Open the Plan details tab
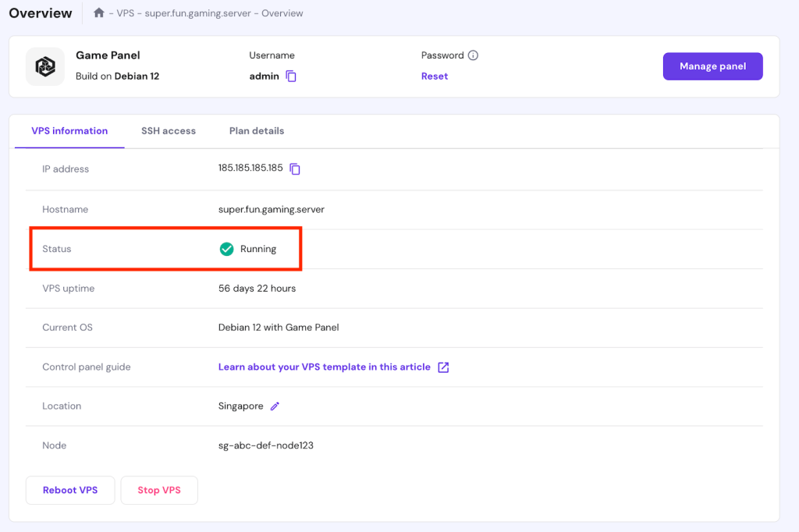The image size is (799, 532). [257, 130]
